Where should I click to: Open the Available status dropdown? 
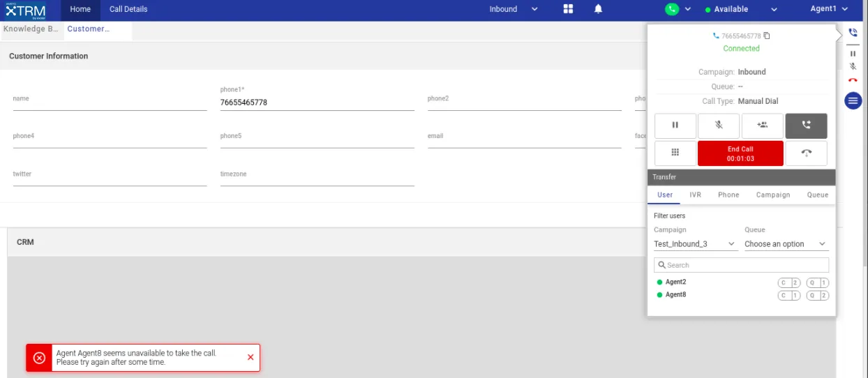pos(741,9)
